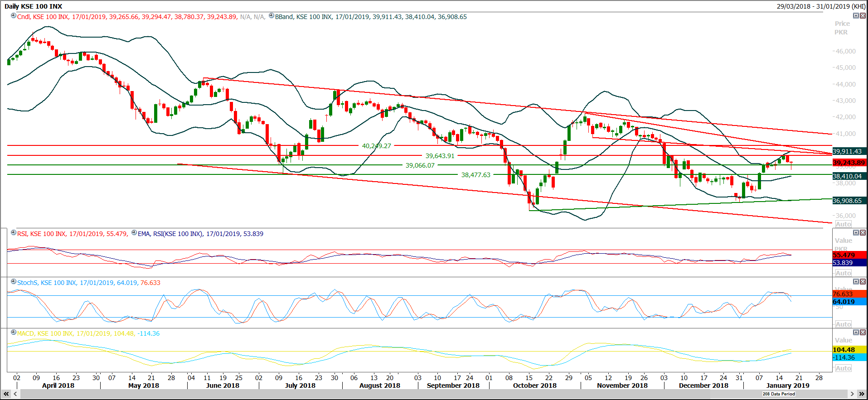Click the Cndl, KSE 100 INX series label

(x=43, y=17)
